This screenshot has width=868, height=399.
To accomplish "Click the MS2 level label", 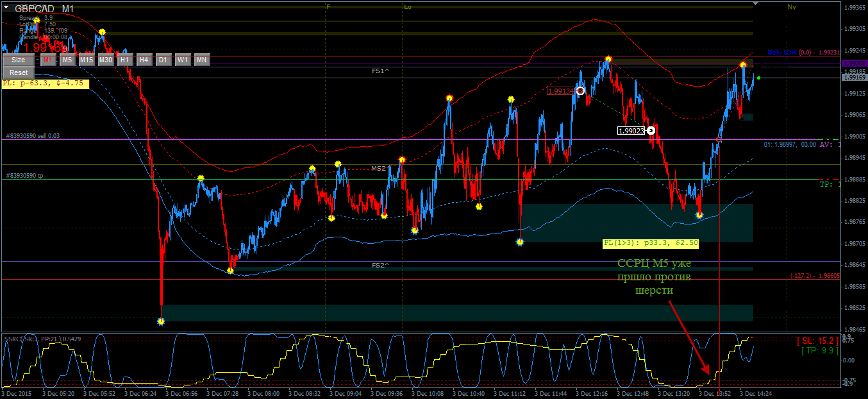I will [378, 168].
